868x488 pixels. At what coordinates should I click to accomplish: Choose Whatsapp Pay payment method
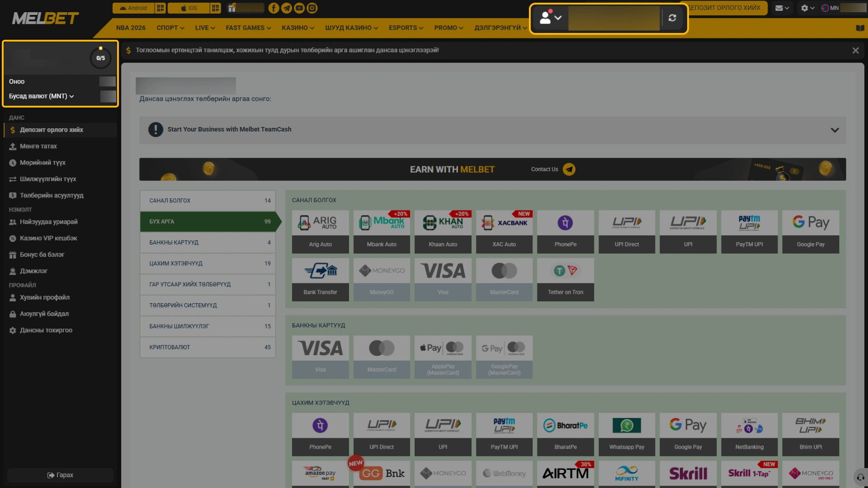click(627, 435)
